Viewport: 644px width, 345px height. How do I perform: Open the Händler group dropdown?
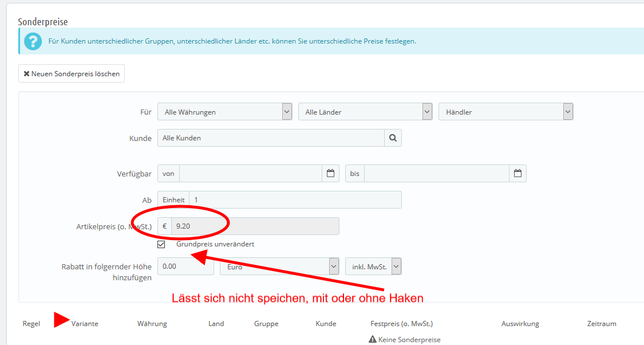pyautogui.click(x=506, y=112)
